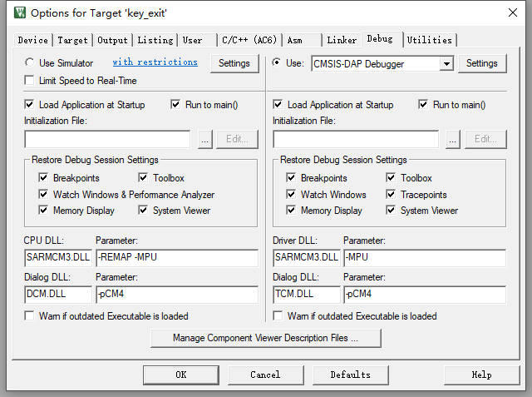Image resolution: width=532 pixels, height=397 pixels.
Task: Click the Driver DLL -MPU parameter field
Action: [x=425, y=257]
